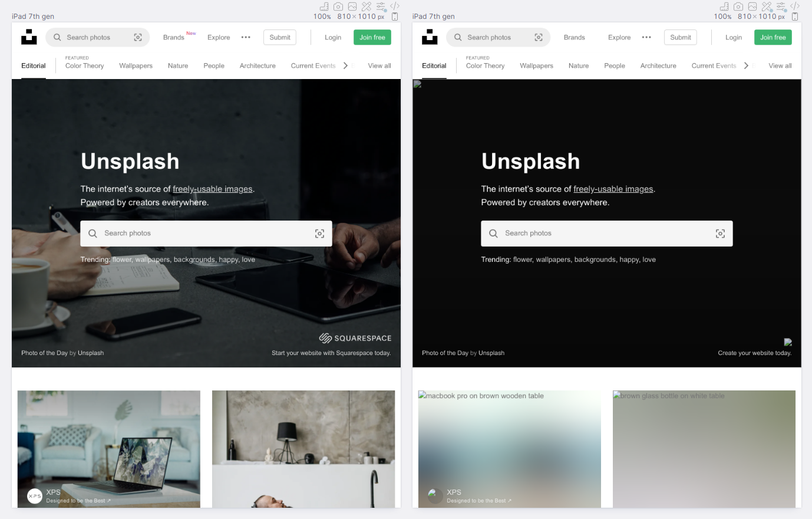Click the XPS avatar on right pane's blurred photo

[435, 496]
